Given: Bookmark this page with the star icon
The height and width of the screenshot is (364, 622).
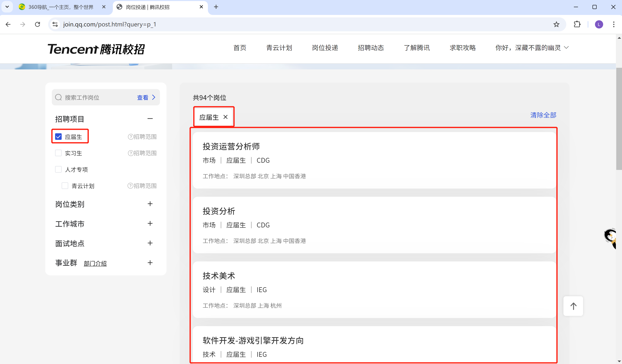Looking at the screenshot, I should tap(556, 24).
